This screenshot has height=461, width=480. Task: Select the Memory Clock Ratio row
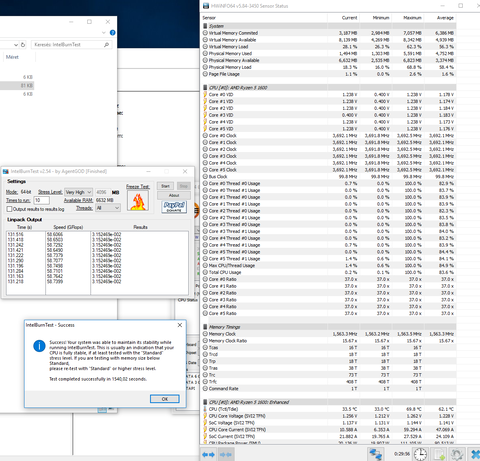(328, 341)
